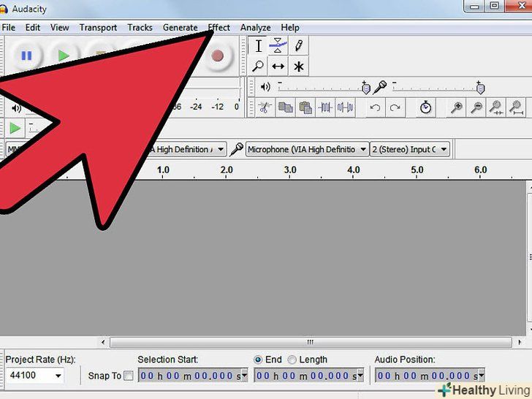
Task: Click the Sync-Lock clock icon
Action: 425,108
